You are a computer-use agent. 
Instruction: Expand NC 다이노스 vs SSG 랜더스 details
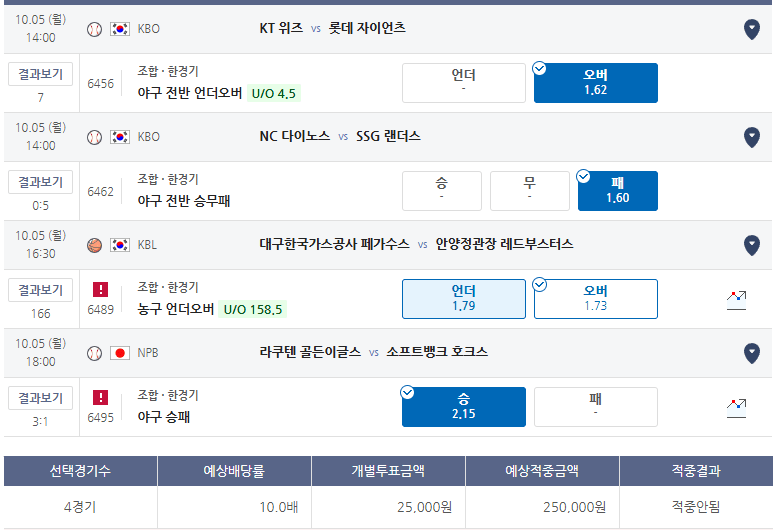tap(752, 137)
